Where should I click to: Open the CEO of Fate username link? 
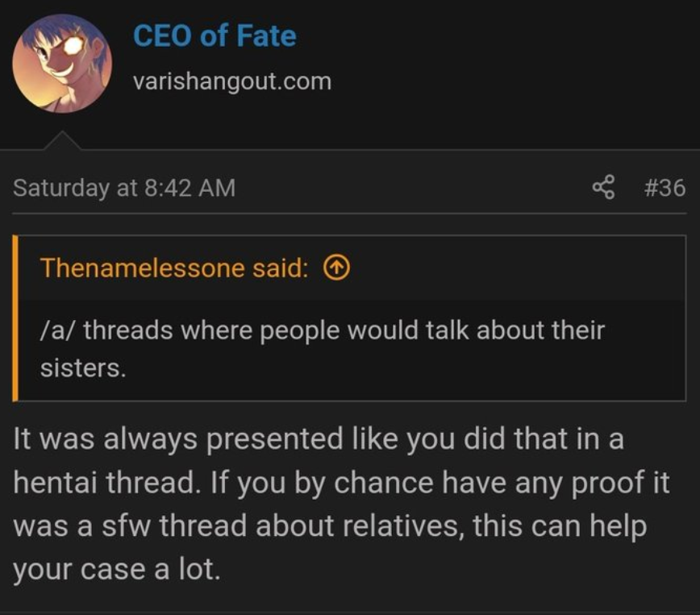pyautogui.click(x=215, y=35)
